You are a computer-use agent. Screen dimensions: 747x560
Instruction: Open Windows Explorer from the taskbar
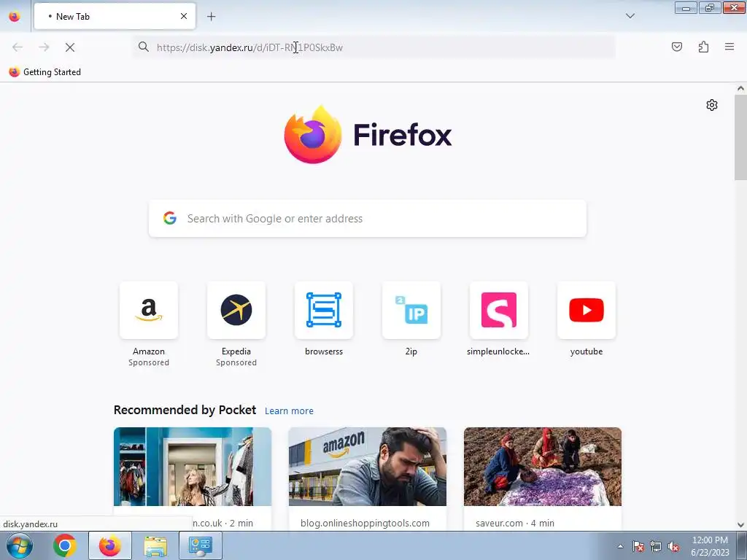[155, 545]
